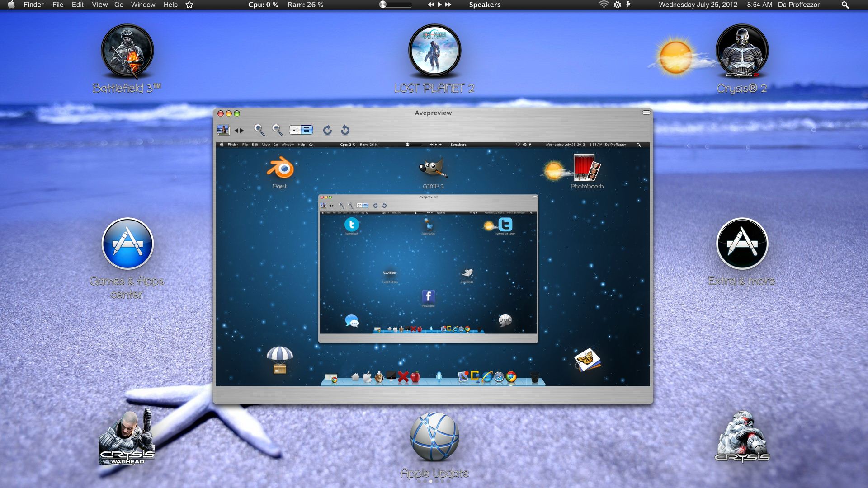Minimize Avepreview with the yellow button
The height and width of the screenshot is (488, 868).
[x=229, y=113]
